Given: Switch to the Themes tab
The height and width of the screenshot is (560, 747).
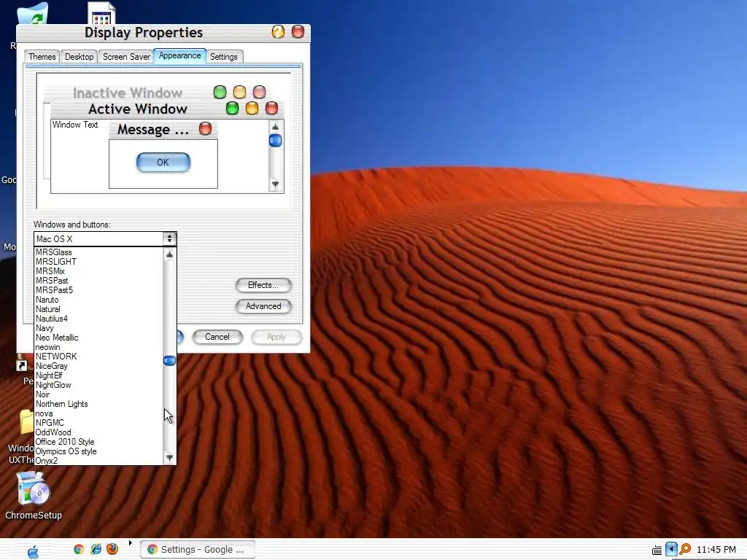Looking at the screenshot, I should pyautogui.click(x=42, y=57).
